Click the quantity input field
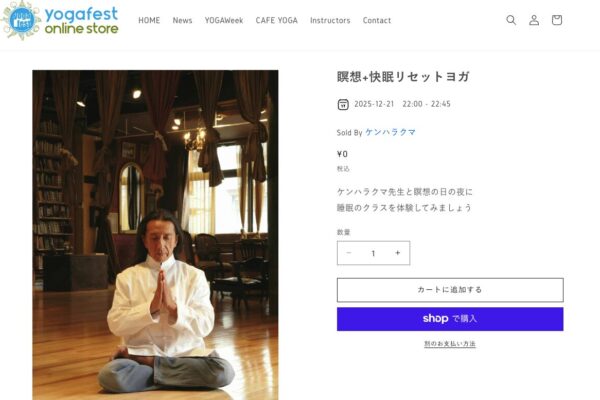The image size is (600, 400). click(x=373, y=253)
